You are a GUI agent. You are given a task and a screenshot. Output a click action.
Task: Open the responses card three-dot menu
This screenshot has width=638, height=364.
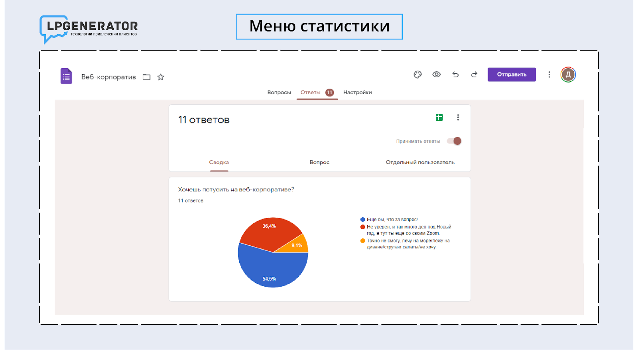pyautogui.click(x=458, y=117)
